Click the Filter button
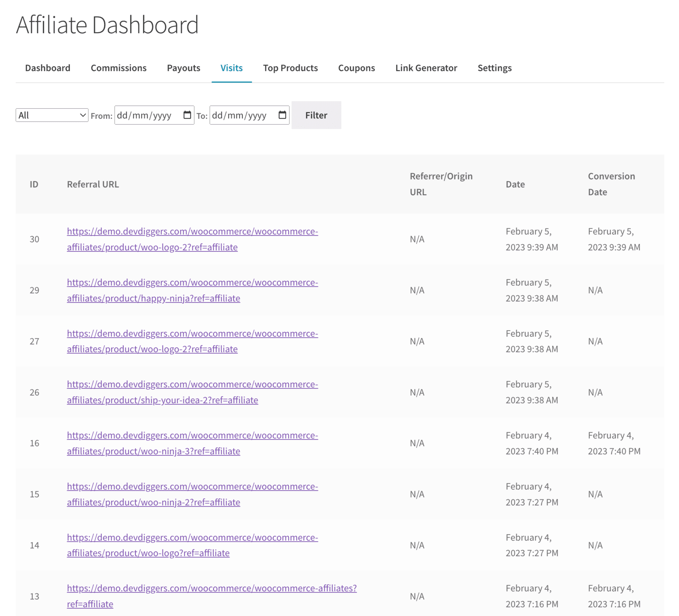The image size is (679, 616). click(316, 115)
